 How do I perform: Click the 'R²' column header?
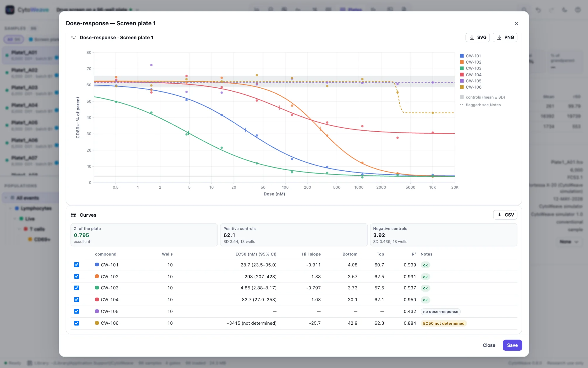(x=414, y=254)
